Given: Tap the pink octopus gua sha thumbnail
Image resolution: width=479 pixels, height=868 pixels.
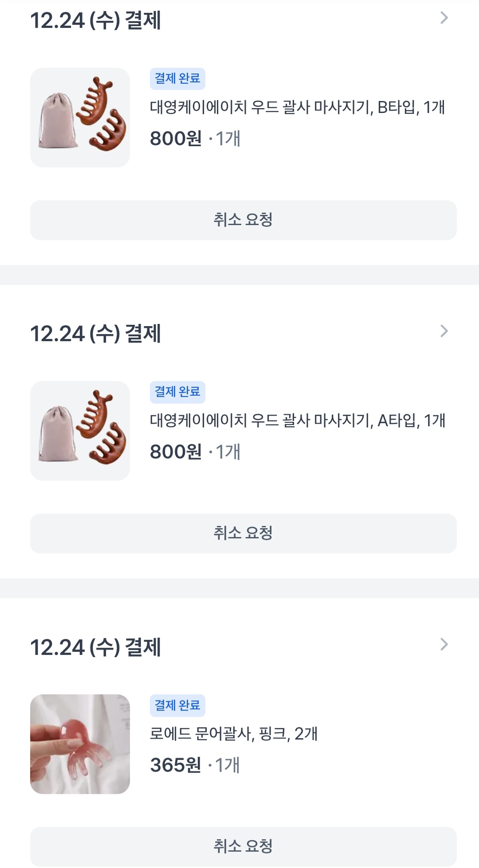Looking at the screenshot, I should tap(80, 744).
